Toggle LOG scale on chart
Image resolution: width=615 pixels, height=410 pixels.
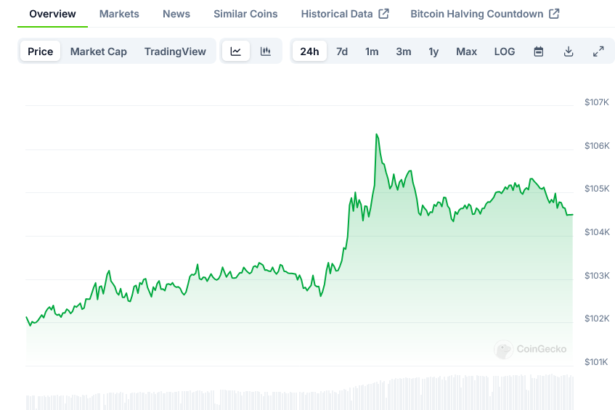(504, 51)
